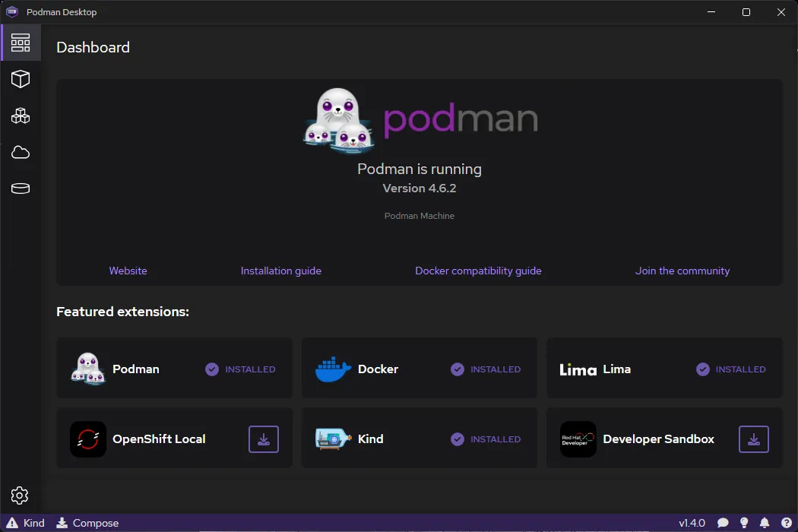Viewport: 798px width, 532px height.
Task: Click the INSTALLED label on Docker card
Action: pyautogui.click(x=496, y=369)
